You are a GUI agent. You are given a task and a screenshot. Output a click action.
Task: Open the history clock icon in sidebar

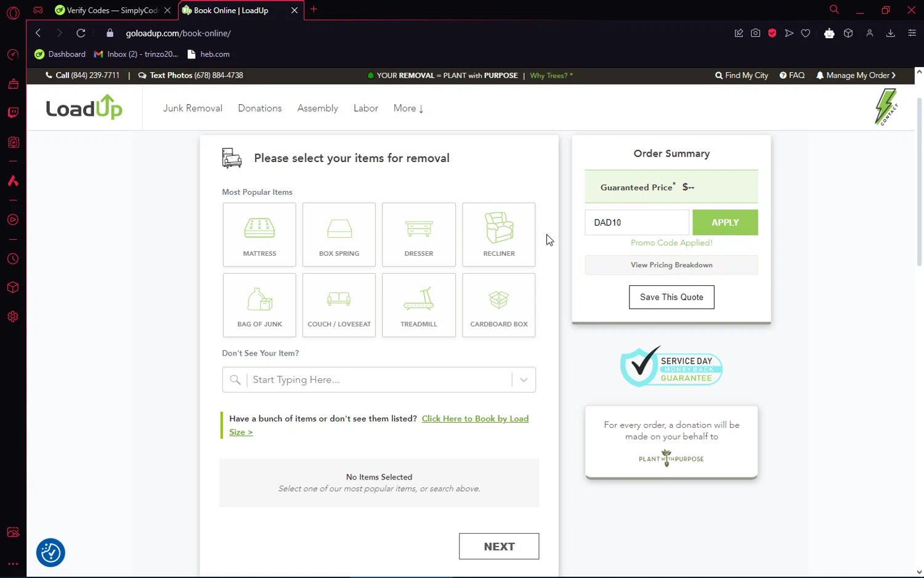(13, 259)
